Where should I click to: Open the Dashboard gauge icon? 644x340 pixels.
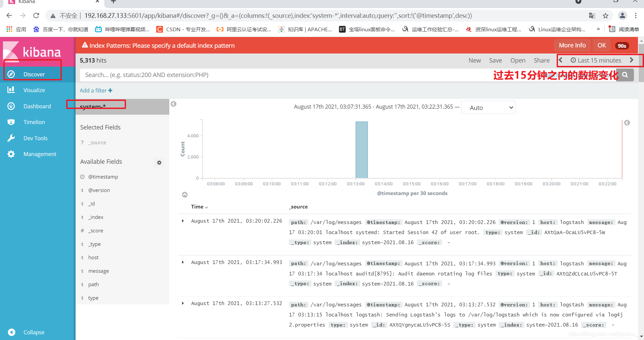click(x=11, y=106)
